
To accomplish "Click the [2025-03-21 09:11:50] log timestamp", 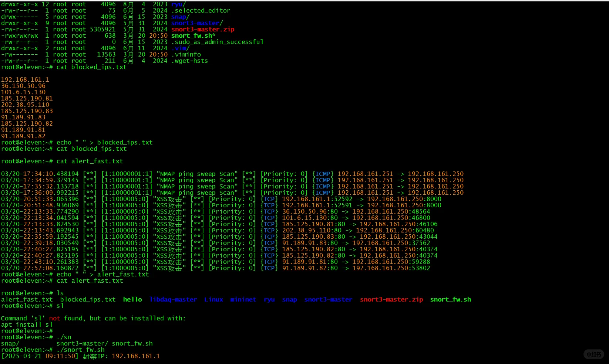I will pyautogui.click(x=40, y=356).
